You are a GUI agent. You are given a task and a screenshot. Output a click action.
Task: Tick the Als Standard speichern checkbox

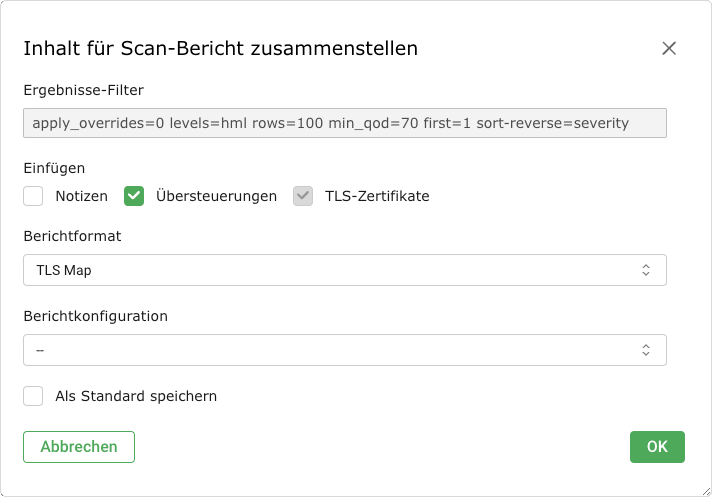[34, 396]
